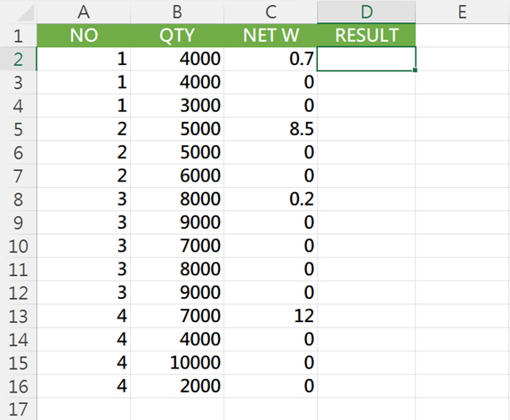Select row 2 header

click(x=18, y=59)
